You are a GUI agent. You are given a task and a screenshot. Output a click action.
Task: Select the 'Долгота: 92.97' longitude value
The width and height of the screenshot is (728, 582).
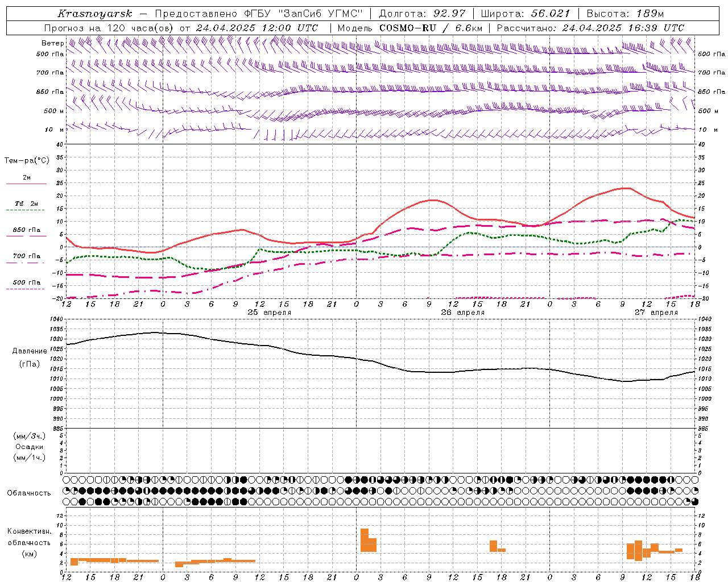[x=421, y=14]
